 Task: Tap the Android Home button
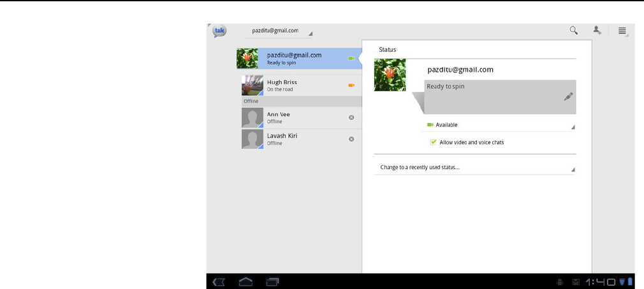click(245, 282)
